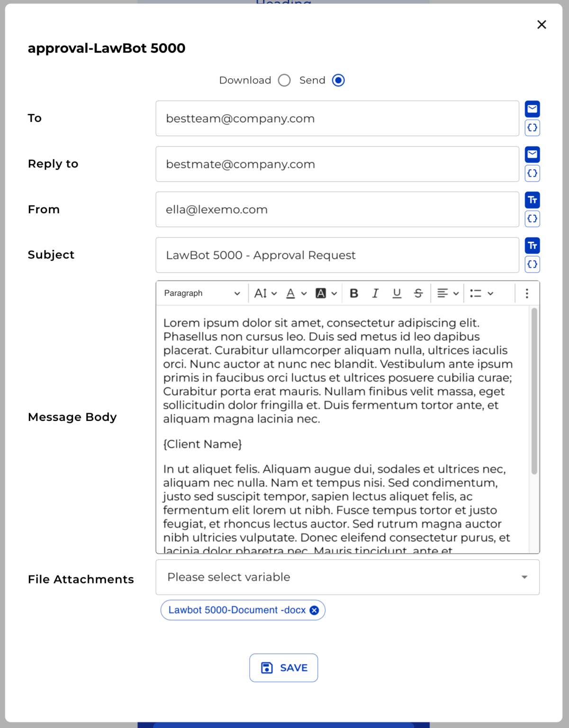The height and width of the screenshot is (728, 569).
Task: Toggle underline in the message editor
Action: 397,293
